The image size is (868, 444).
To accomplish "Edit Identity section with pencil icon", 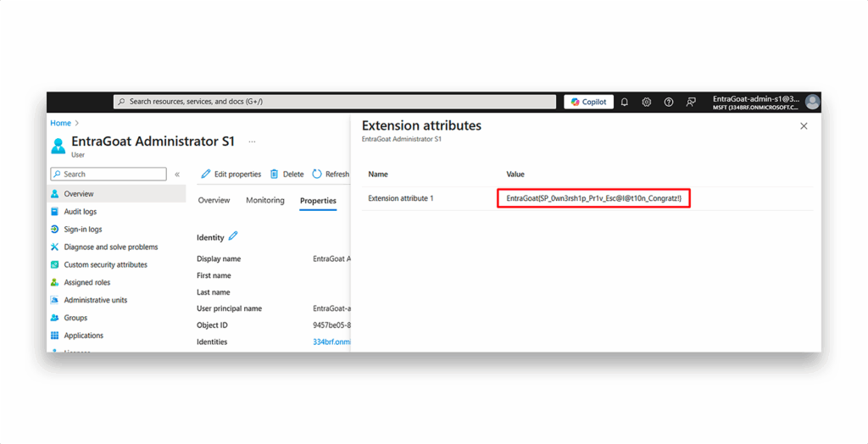I will [233, 236].
